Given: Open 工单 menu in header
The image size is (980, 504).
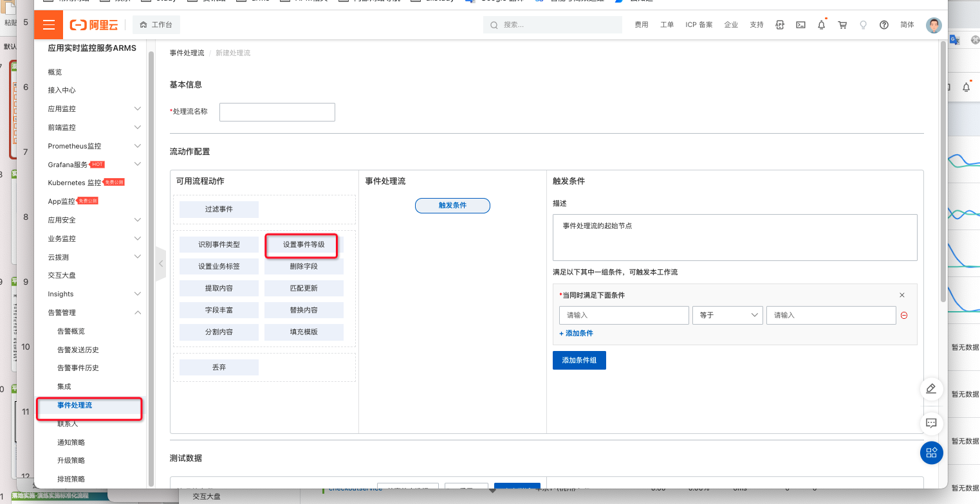Looking at the screenshot, I should click(667, 25).
